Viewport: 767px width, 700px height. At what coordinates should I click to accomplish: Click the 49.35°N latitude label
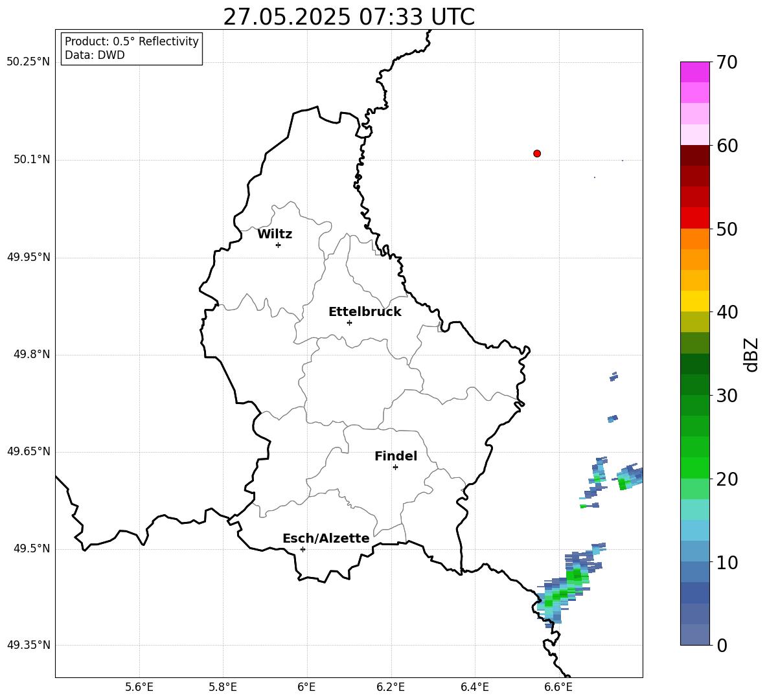pyautogui.click(x=29, y=645)
